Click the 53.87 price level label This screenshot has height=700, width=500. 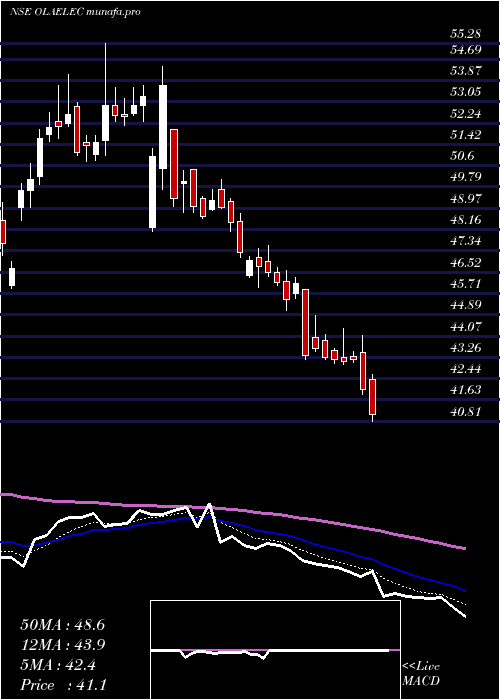point(466,71)
